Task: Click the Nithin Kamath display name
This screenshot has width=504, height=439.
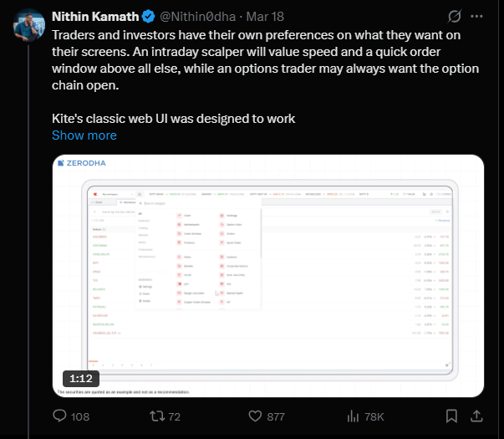Action: pyautogui.click(x=96, y=16)
